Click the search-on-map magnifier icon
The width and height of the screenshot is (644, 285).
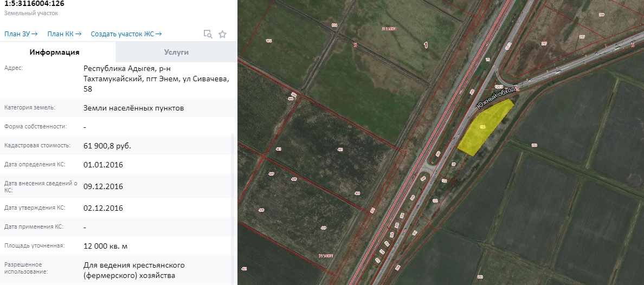(208, 34)
